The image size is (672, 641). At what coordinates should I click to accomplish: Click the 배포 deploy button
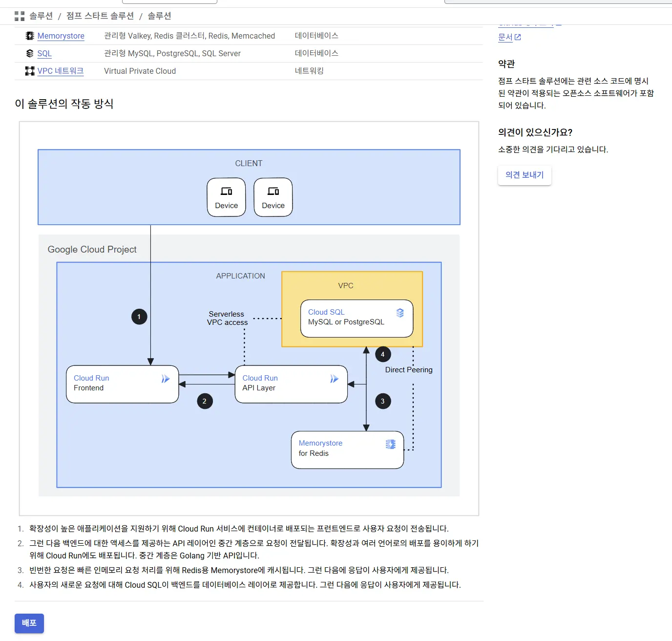coord(29,623)
